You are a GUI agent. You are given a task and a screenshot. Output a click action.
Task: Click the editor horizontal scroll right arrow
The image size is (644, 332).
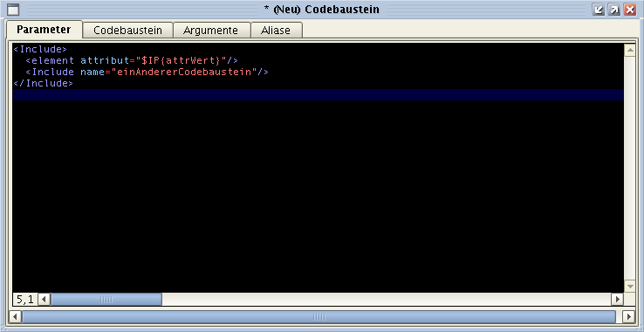coord(617,300)
